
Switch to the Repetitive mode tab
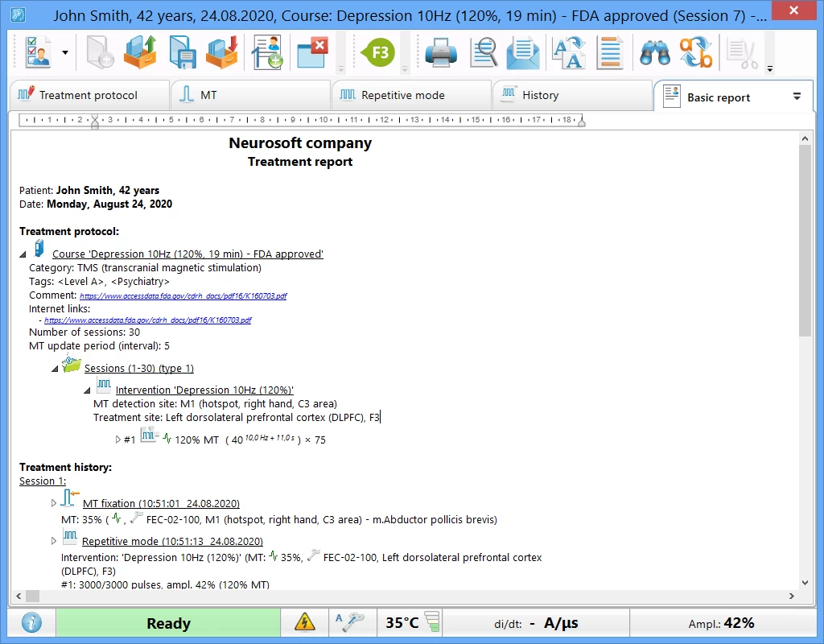(x=402, y=95)
